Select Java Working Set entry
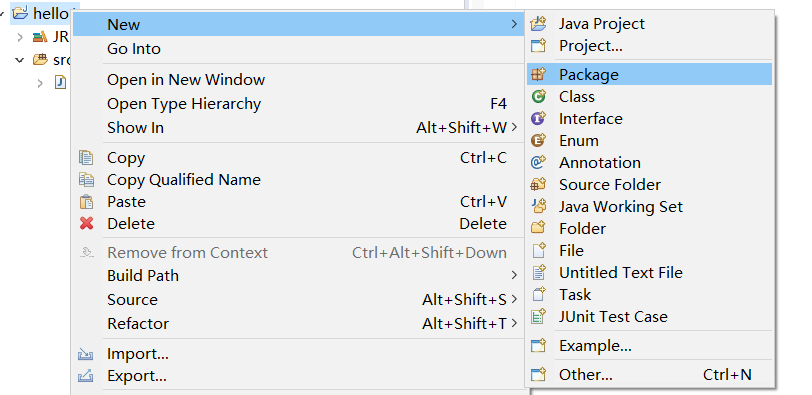812x395 pixels. pyautogui.click(x=649, y=207)
